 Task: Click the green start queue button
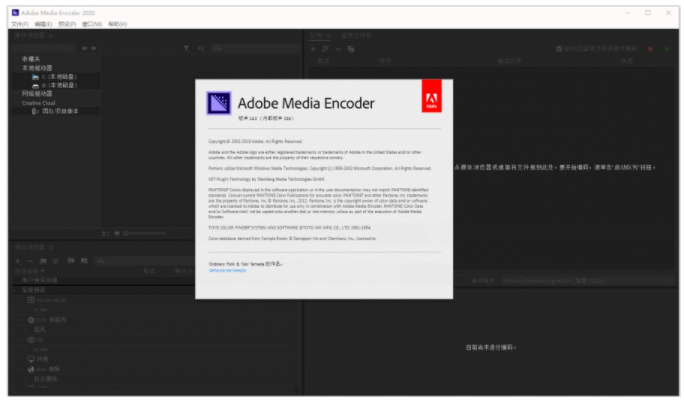[667, 49]
